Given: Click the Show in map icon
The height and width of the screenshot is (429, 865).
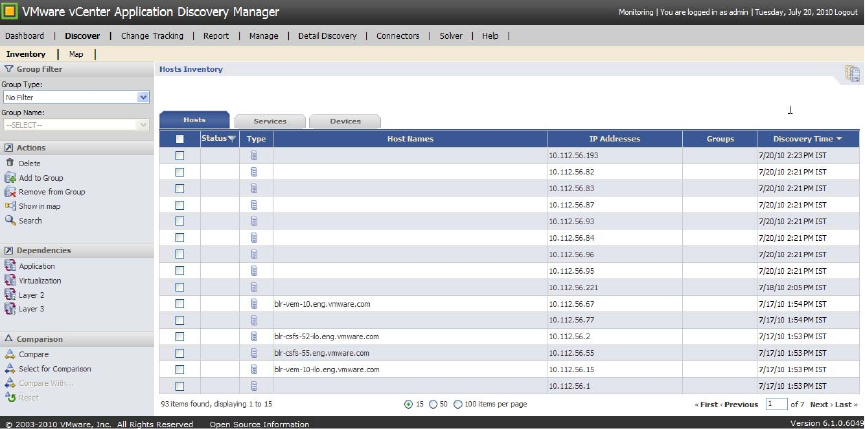Looking at the screenshot, I should click(10, 206).
